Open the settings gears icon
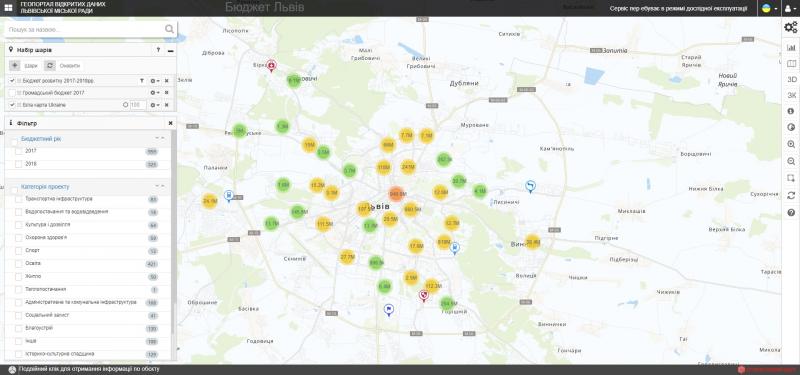Viewport: 800px width, 375px height. pyautogui.click(x=790, y=28)
